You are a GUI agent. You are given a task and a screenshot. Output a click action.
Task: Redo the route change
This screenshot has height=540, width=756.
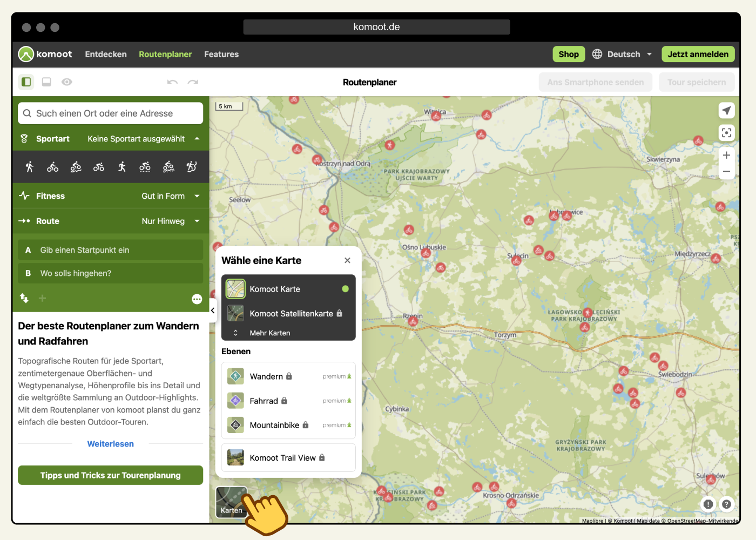pyautogui.click(x=193, y=82)
